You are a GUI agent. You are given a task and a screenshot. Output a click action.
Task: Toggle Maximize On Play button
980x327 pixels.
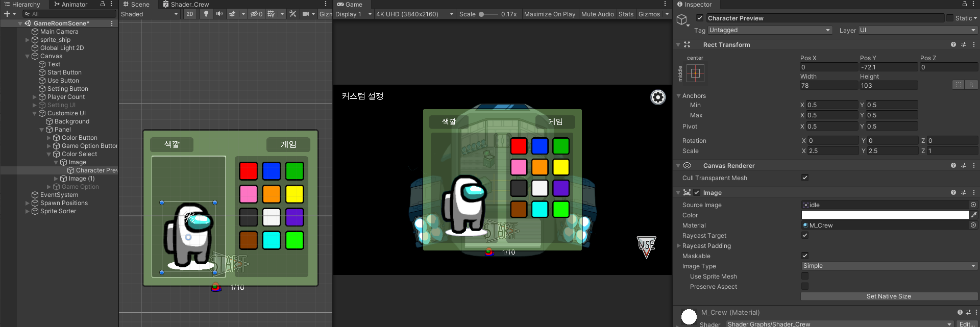coord(550,14)
